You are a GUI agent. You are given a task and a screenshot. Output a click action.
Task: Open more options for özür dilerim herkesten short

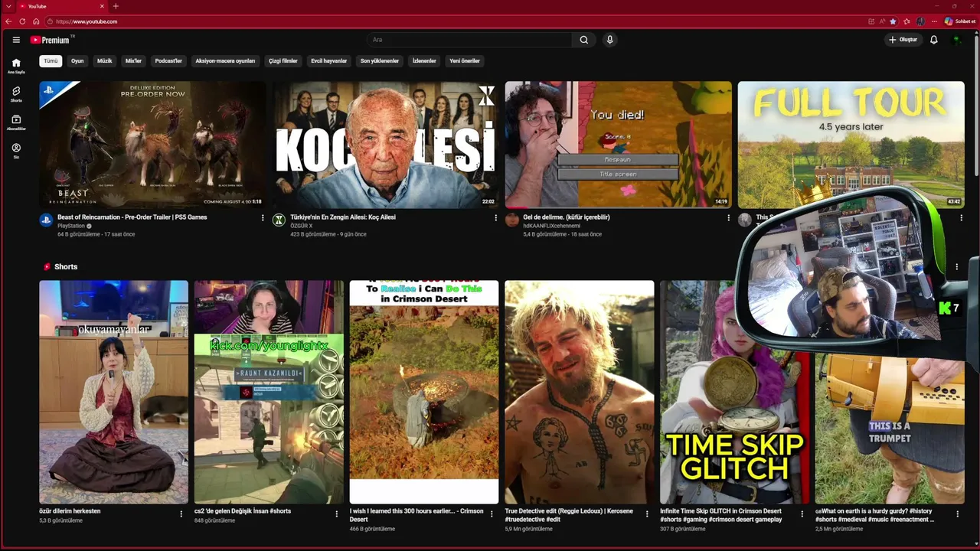181,514
